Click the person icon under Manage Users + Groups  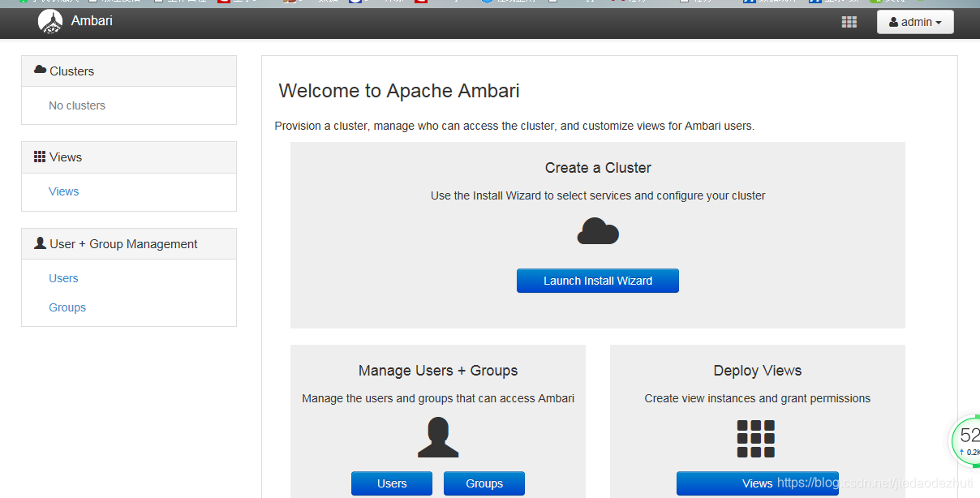pyautogui.click(x=438, y=437)
